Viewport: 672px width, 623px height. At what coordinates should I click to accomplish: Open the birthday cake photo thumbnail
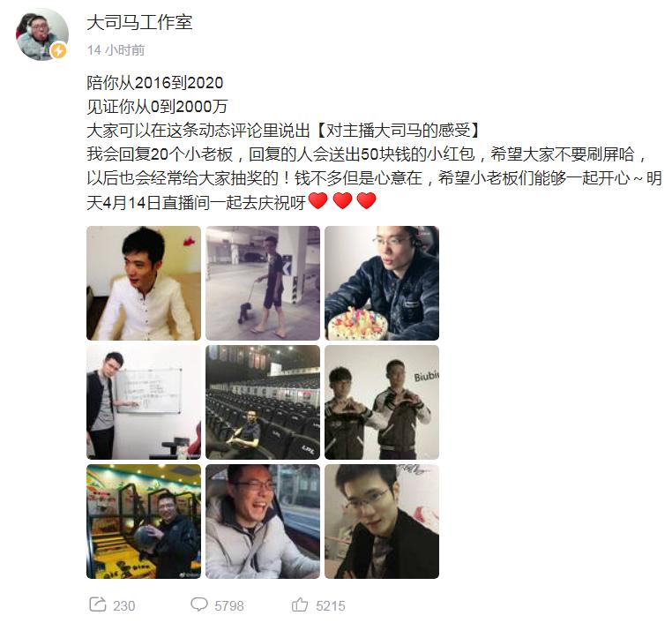(x=382, y=283)
